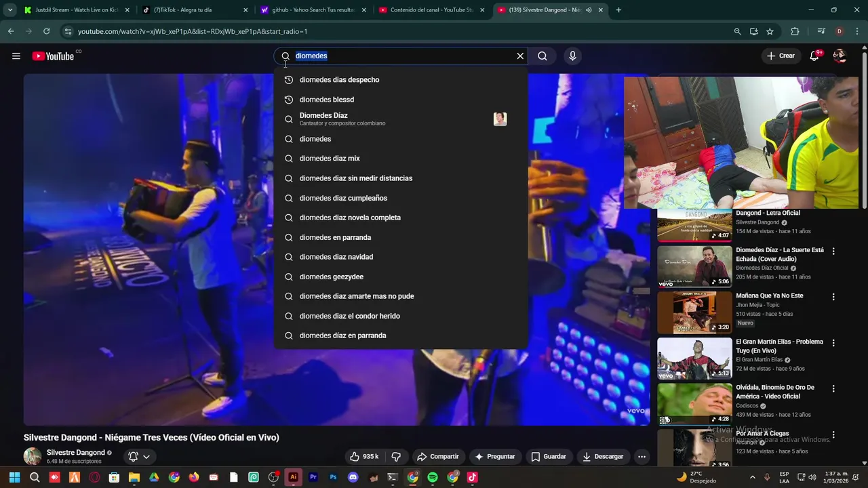
Task: Click the Diomedes Díaz thumbnail in suggestions
Action: (500, 119)
